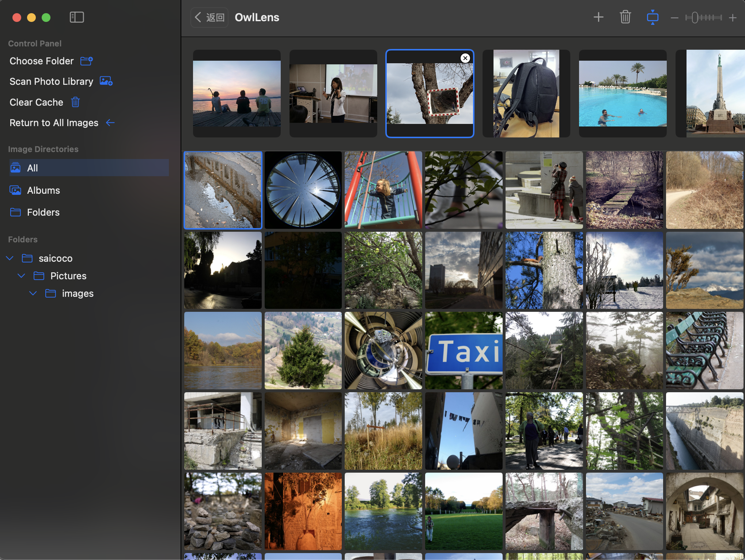Open the puddle reflection photo

pos(223,190)
